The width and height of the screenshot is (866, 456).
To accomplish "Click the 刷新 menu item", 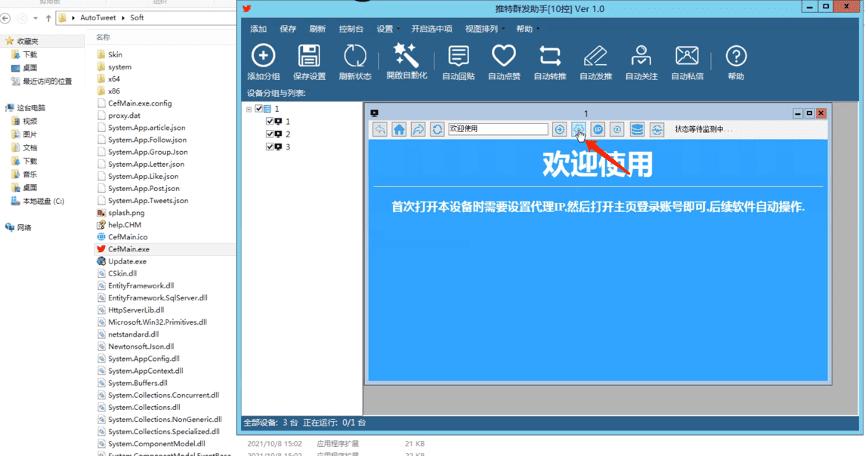I will [x=318, y=29].
